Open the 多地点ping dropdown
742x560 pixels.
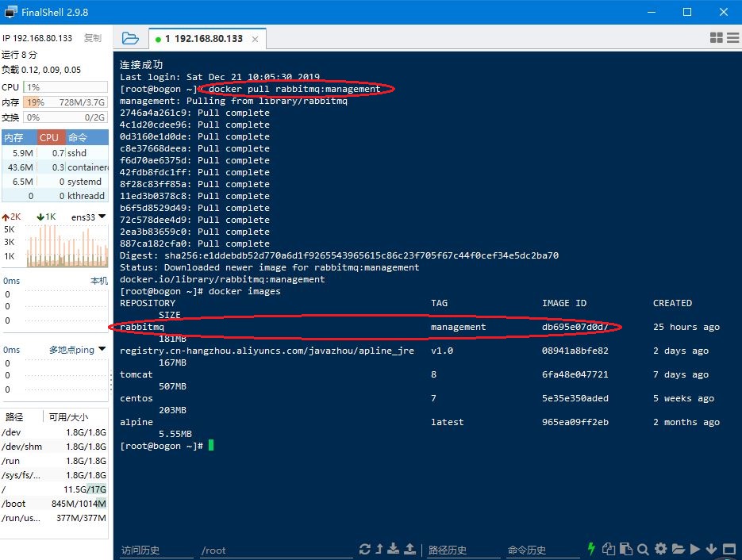[x=78, y=350]
